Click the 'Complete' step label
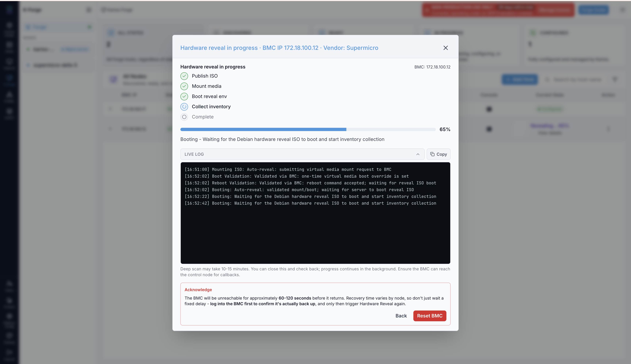The image size is (631, 364). [x=203, y=117]
